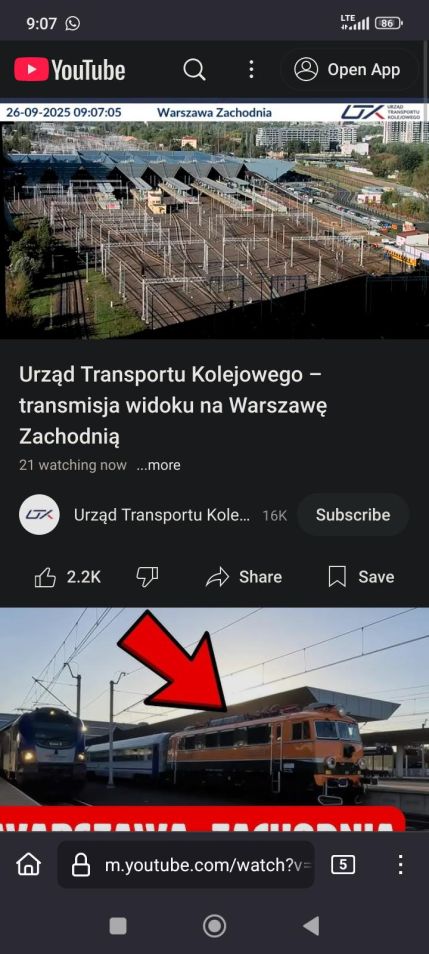Open YouTube three-dot options menu
The width and height of the screenshot is (429, 954).
(x=251, y=69)
